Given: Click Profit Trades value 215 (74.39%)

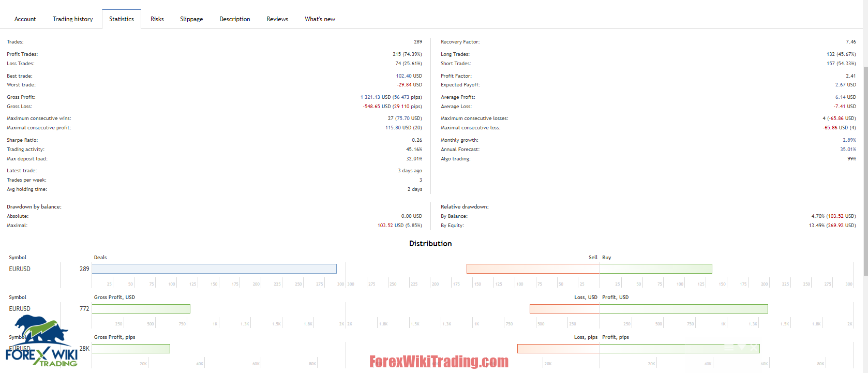Looking at the screenshot, I should tap(407, 54).
